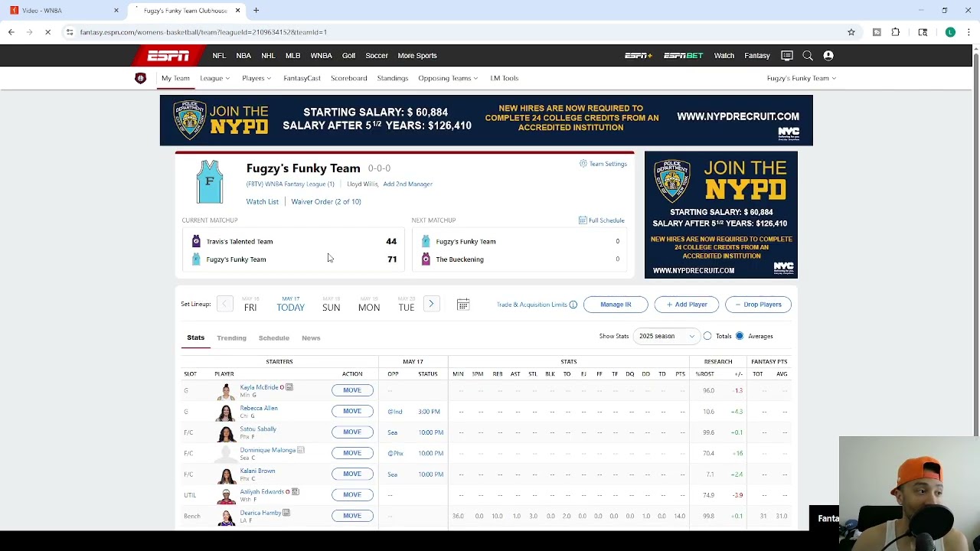Switch to the Trending tab

231,337
